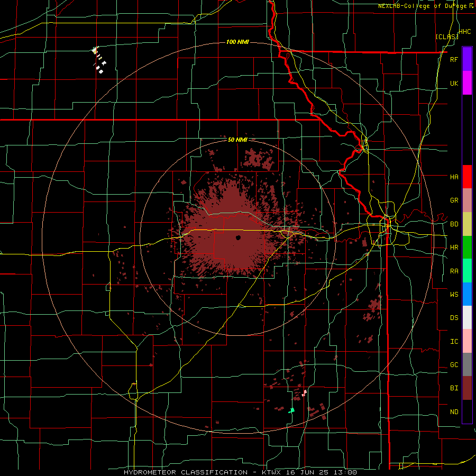Click the IC legend label
This screenshot has width=476, height=476.
click(454, 342)
